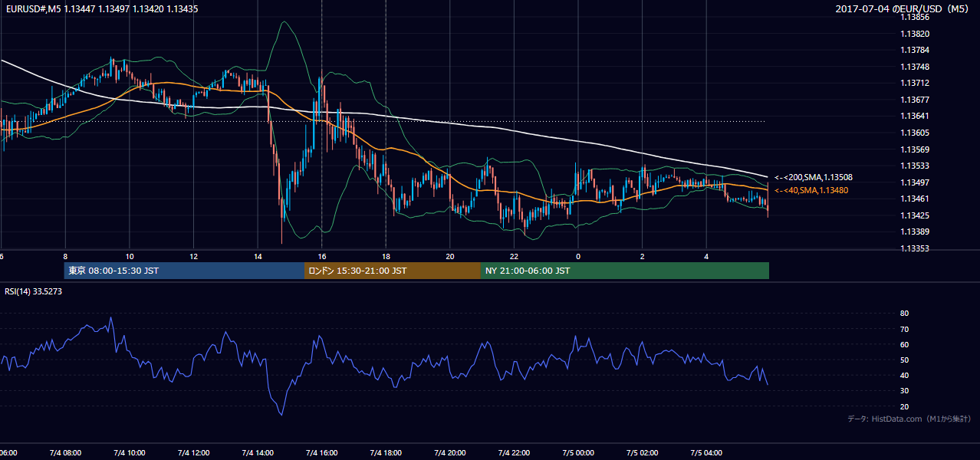Click the 7/5 02:00 date label on bottom axis
Viewport: 980px width, 460px height.
643,453
